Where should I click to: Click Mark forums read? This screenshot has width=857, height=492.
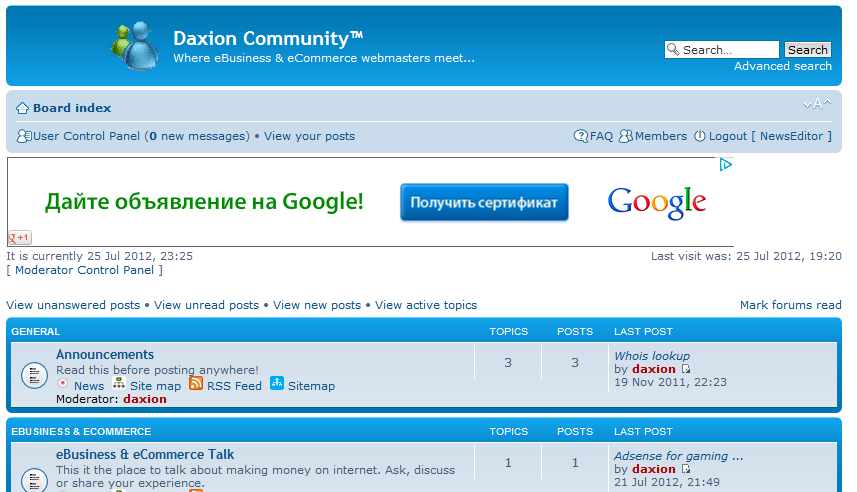tap(790, 305)
